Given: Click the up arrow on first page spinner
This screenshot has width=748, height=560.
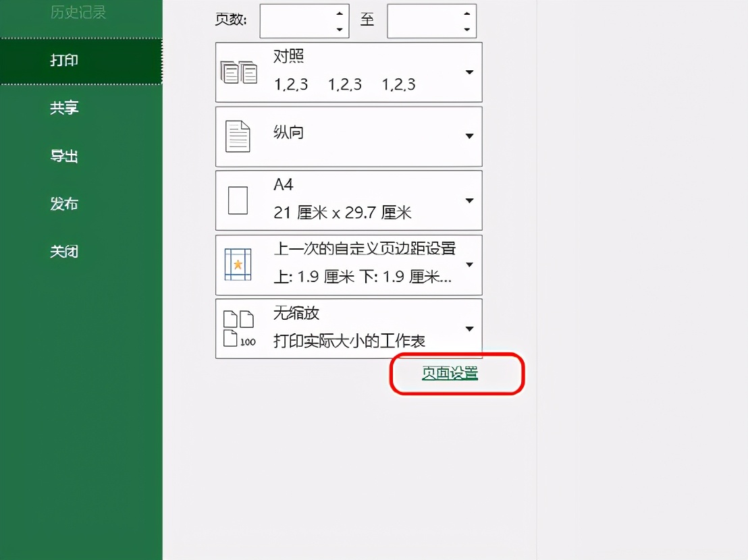Looking at the screenshot, I should [341, 13].
